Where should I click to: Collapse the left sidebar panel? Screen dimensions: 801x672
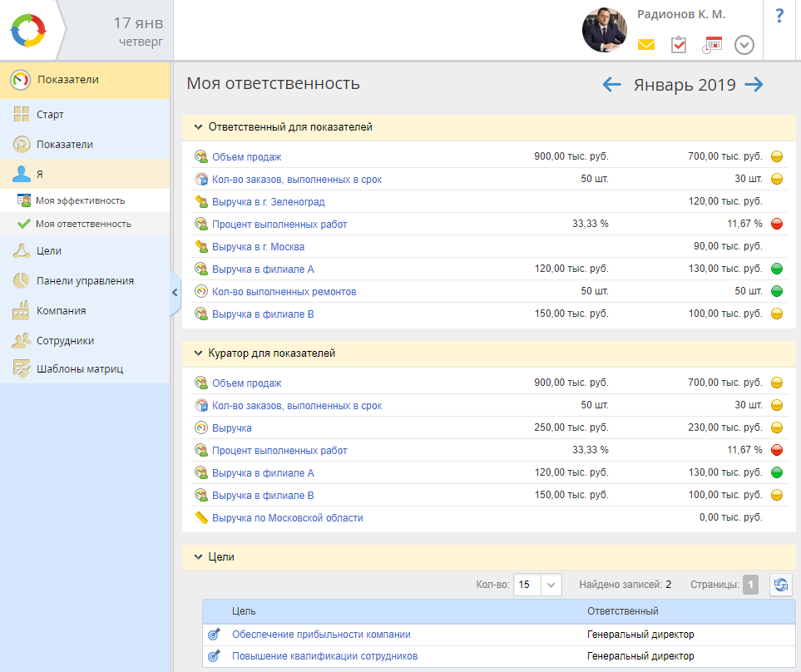pos(175,292)
